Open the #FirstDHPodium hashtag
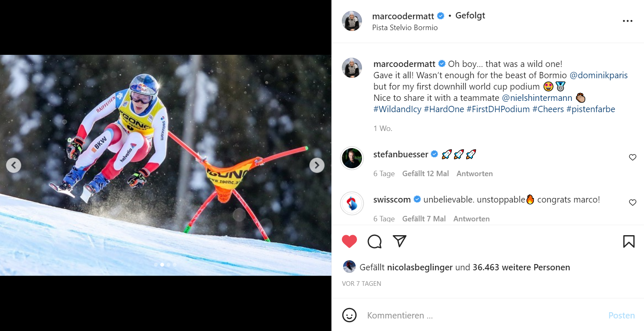 coord(498,109)
